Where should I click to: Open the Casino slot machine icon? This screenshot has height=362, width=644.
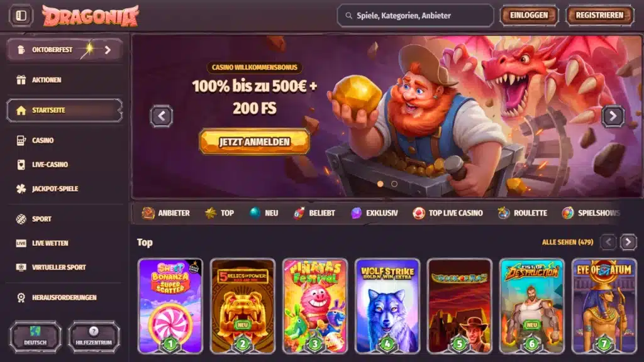pos(21,140)
